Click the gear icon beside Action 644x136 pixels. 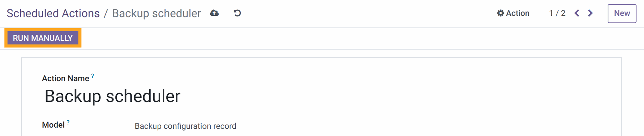[x=500, y=13]
